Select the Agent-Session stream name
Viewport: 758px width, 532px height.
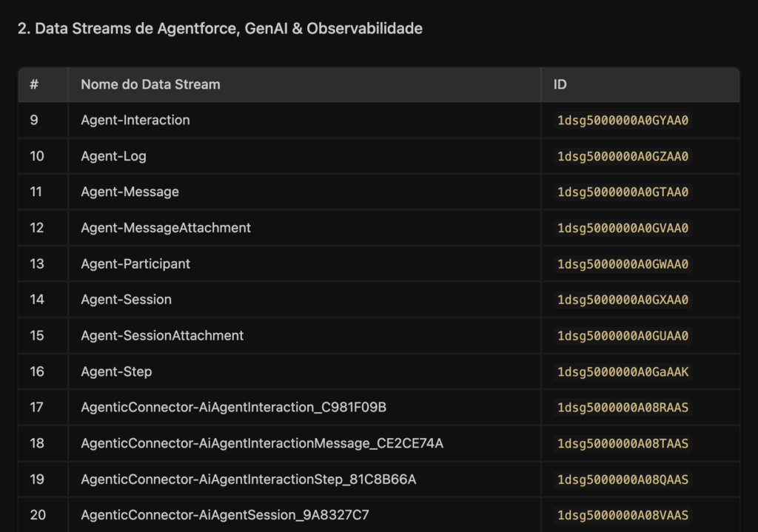point(126,300)
